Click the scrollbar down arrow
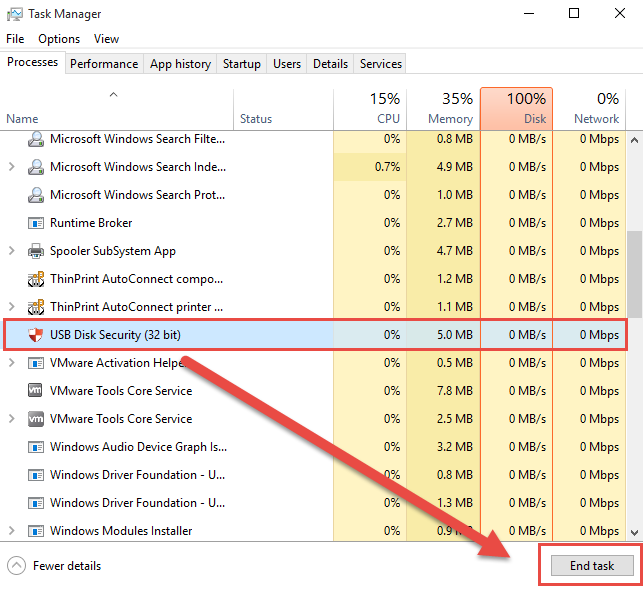Screen dimensions: 643x590 coord(634,533)
